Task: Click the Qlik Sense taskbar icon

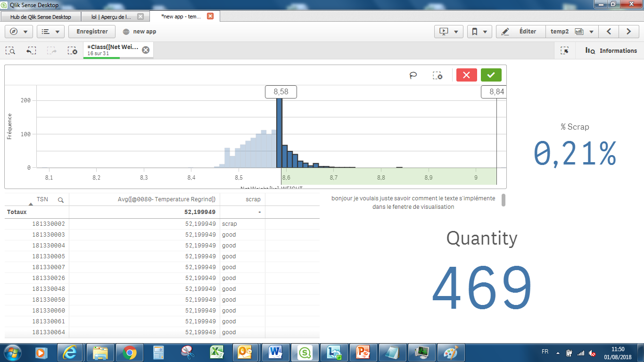Action: pos(305,352)
